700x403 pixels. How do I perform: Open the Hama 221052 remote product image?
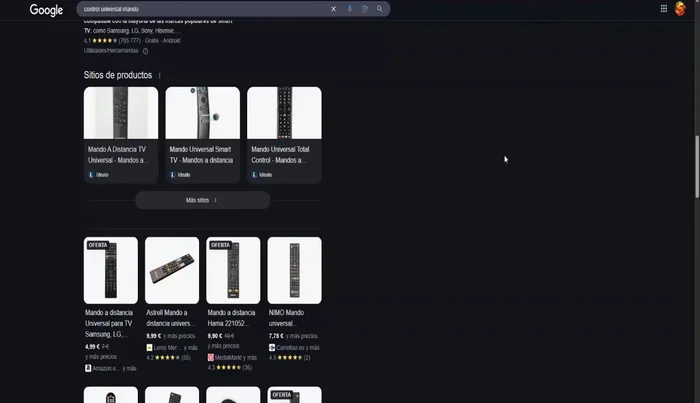click(x=233, y=270)
